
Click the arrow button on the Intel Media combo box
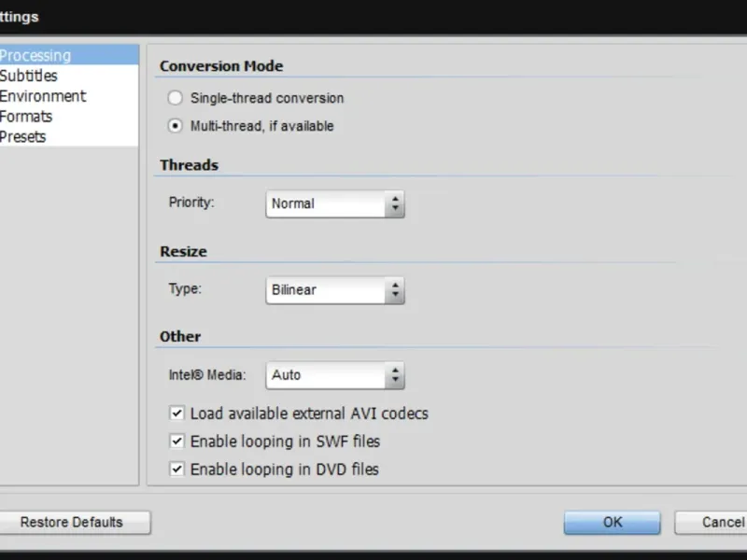[x=395, y=375]
